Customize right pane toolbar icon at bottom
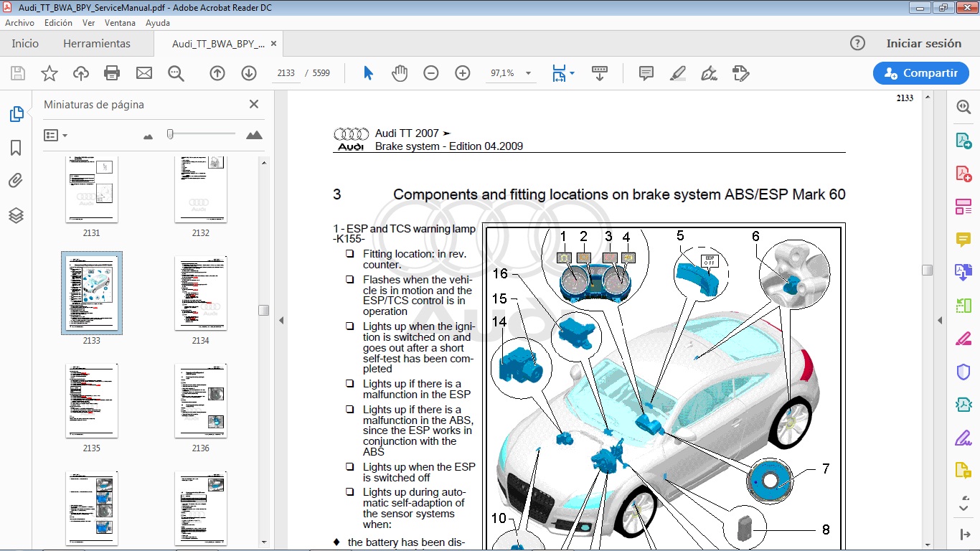The height and width of the screenshot is (551, 980). [x=963, y=534]
